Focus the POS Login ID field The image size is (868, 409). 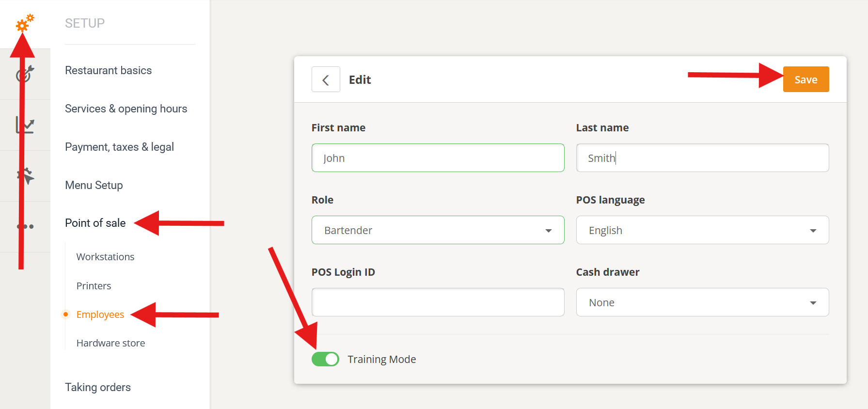click(x=438, y=302)
